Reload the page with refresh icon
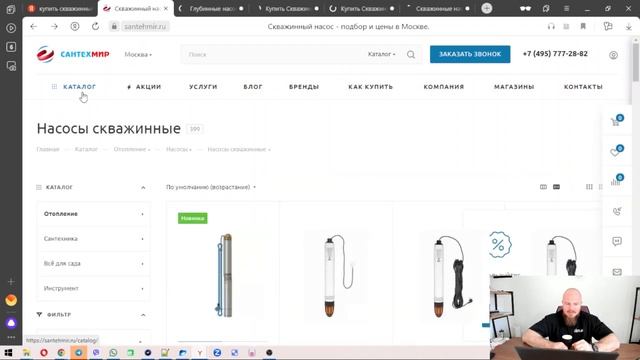This screenshot has height=360, width=640. click(x=96, y=27)
